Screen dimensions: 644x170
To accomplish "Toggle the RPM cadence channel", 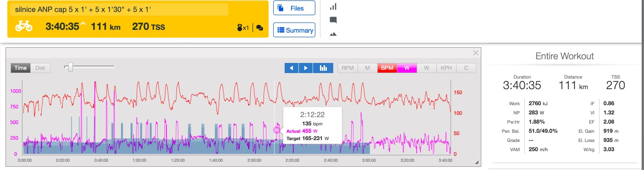I will point(348,68).
